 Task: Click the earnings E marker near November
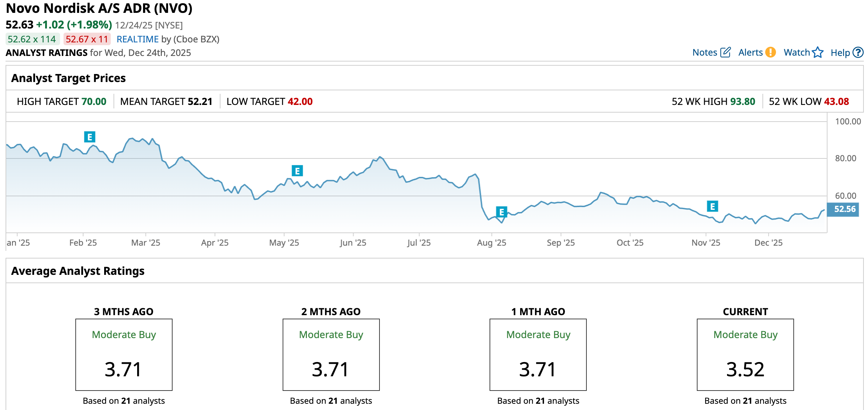[x=712, y=206]
